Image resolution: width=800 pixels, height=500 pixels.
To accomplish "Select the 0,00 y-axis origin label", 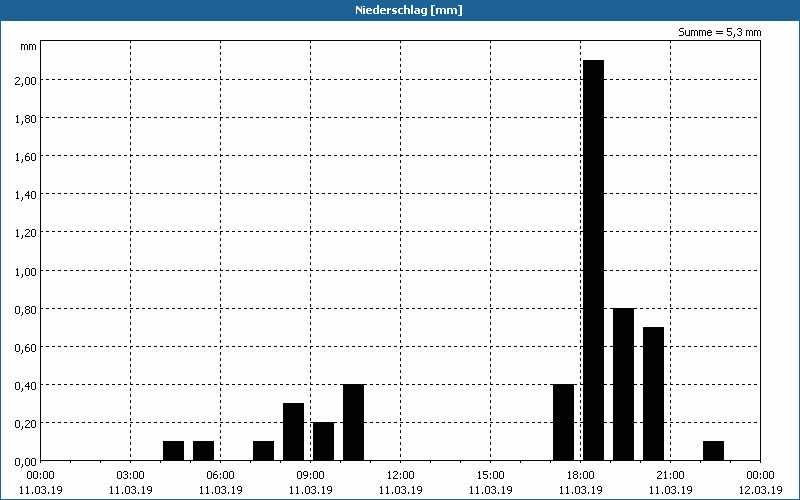I will point(26,461).
